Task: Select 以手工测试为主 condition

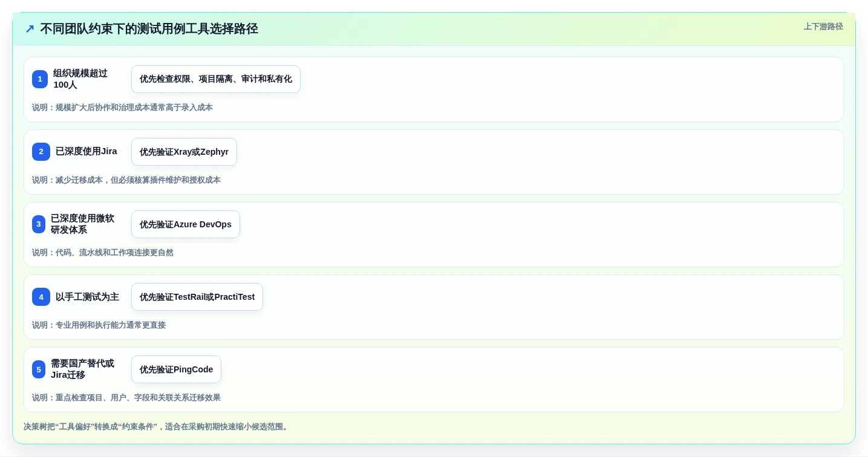Action: tap(87, 297)
